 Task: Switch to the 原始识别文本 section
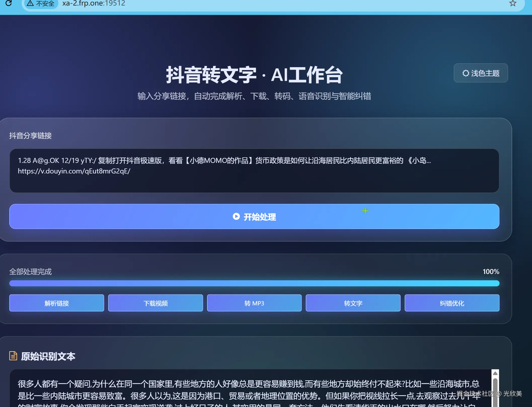point(48,356)
